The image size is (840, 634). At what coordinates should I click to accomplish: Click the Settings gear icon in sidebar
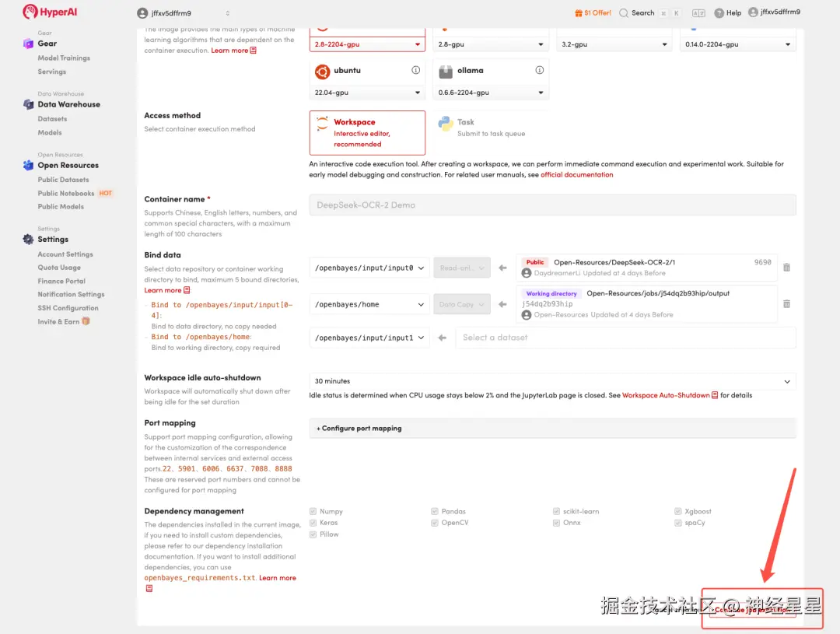click(x=29, y=239)
